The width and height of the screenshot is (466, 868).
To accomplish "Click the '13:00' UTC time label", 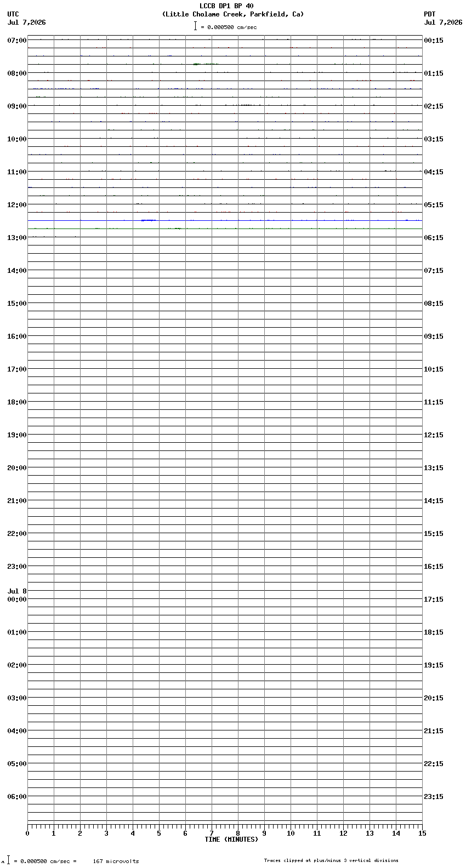I will pyautogui.click(x=17, y=238).
